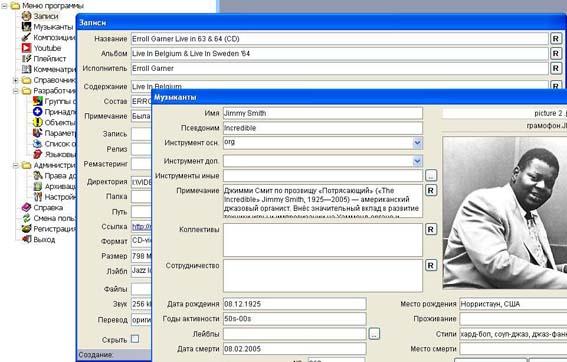Click the R button next to Альбом
Image resolution: width=567 pixels, height=362 pixels.
(x=556, y=54)
